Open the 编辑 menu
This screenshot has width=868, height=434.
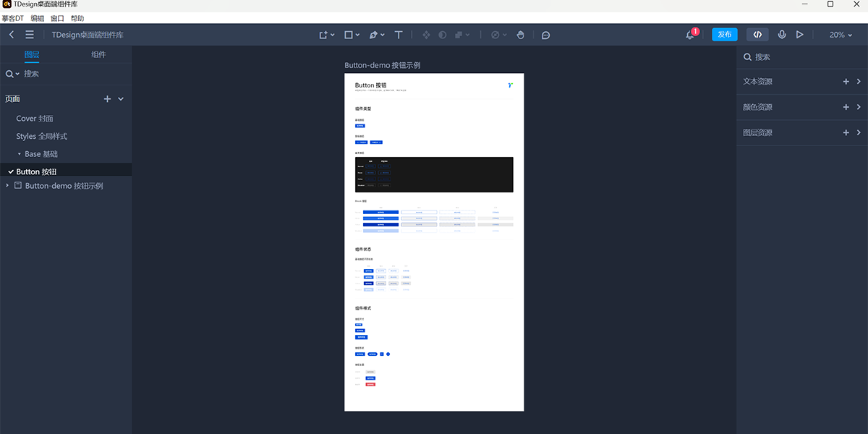click(37, 18)
